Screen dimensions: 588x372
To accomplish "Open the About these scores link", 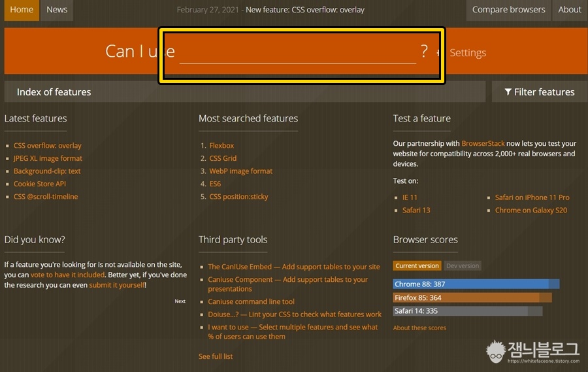I will 419,328.
